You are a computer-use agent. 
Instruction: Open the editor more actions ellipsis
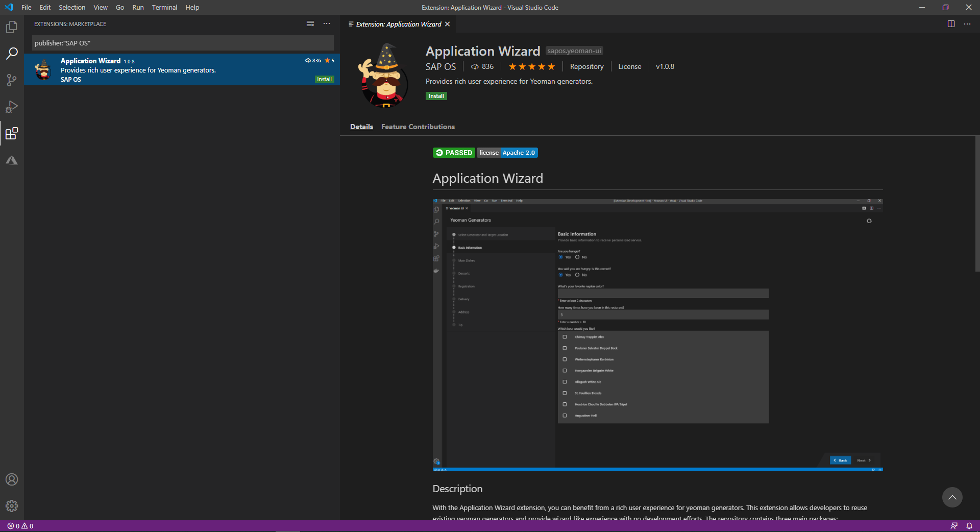(967, 24)
